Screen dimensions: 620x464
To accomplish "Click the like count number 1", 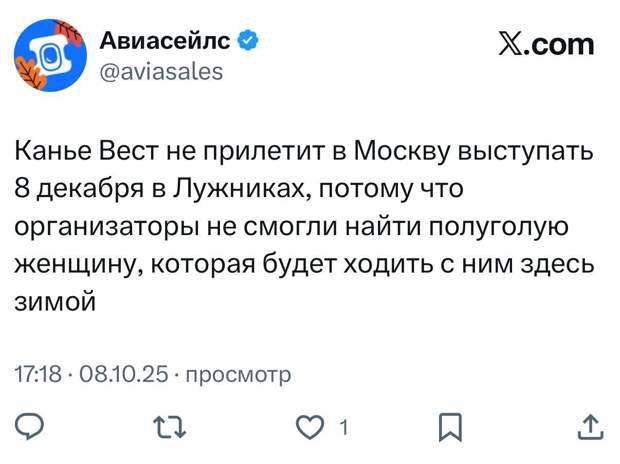I will point(344,429).
